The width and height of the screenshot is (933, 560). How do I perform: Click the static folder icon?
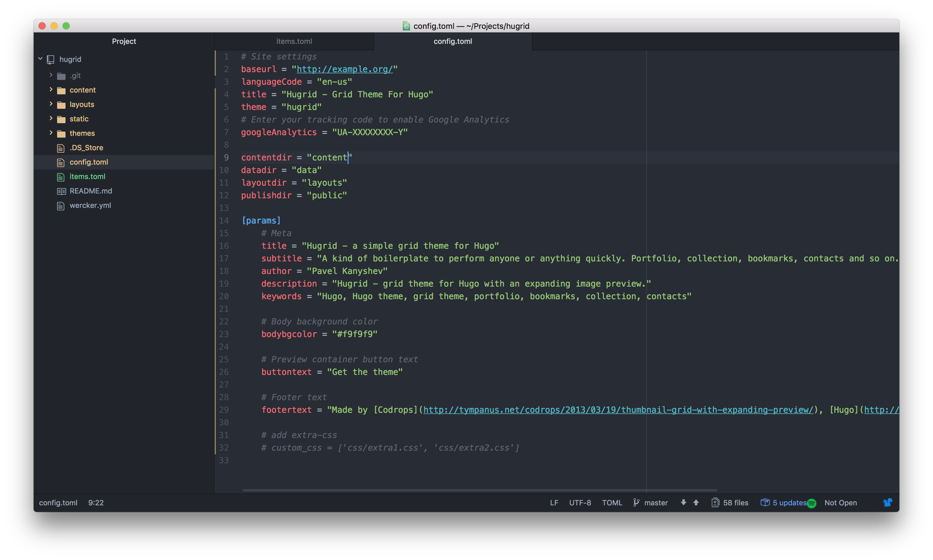pos(61,119)
